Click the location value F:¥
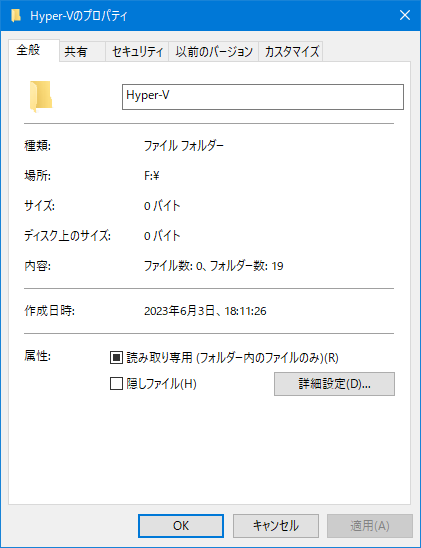This screenshot has width=421, height=548. (x=152, y=175)
